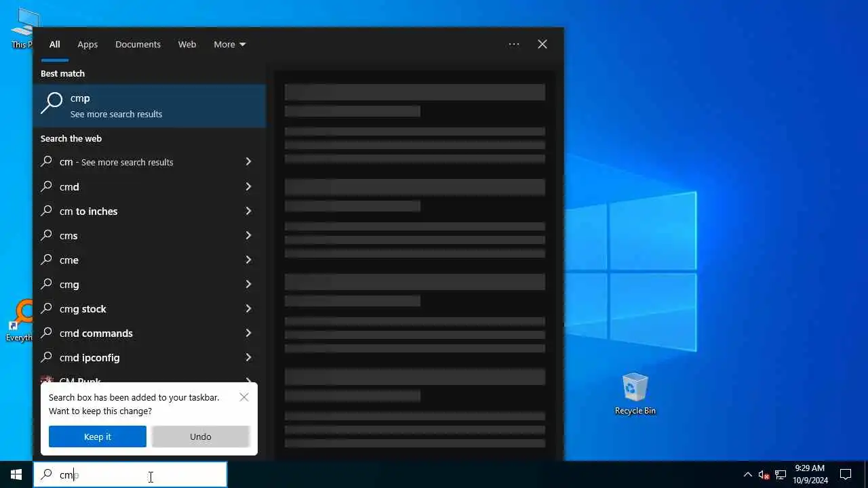Screen dimensions: 868x488
Task: Expand the arrow beside 'cm - See more'
Action: click(248, 162)
